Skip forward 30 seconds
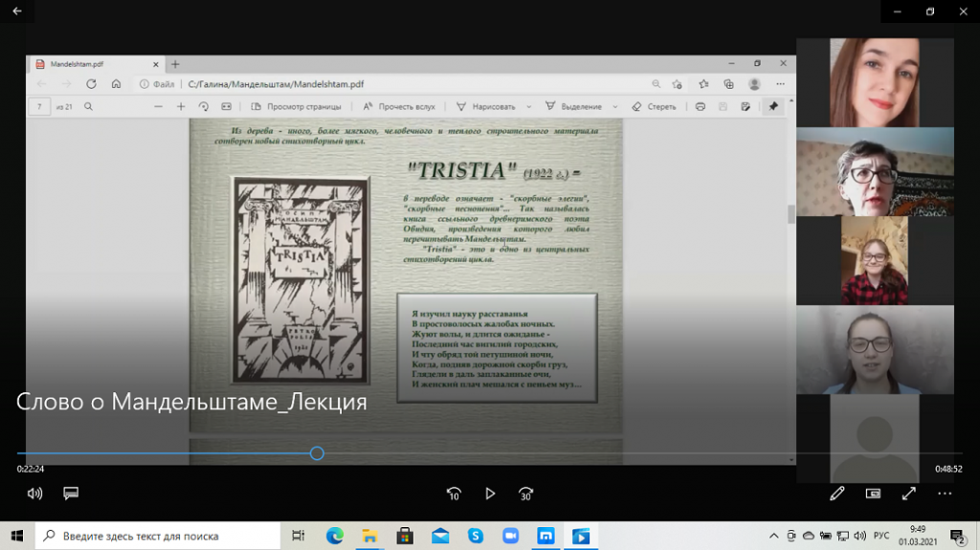The height and width of the screenshot is (550, 980). tap(525, 494)
